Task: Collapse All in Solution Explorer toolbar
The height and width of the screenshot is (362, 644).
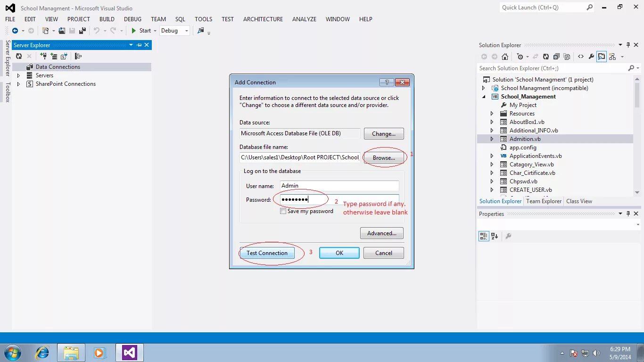Action: tap(556, 57)
